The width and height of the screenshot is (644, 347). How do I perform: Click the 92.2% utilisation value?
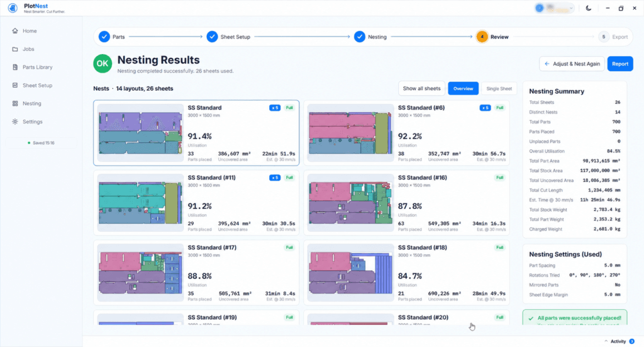(410, 136)
